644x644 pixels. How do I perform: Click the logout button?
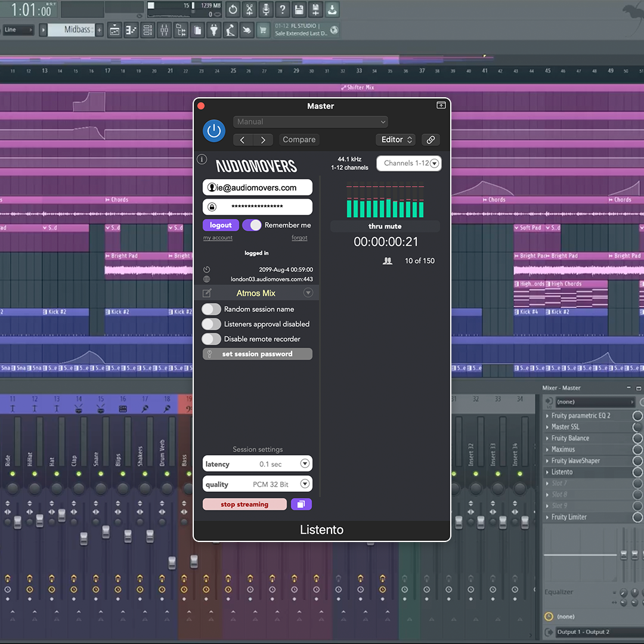click(x=221, y=225)
